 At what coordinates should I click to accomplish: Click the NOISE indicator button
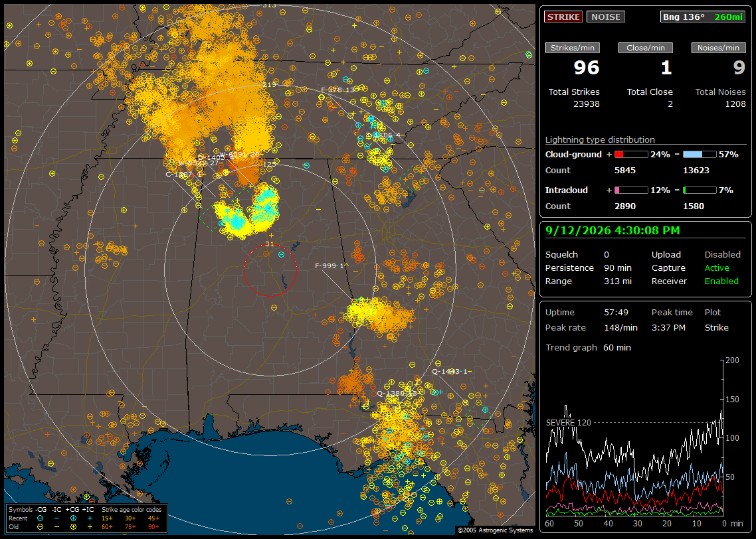(606, 17)
